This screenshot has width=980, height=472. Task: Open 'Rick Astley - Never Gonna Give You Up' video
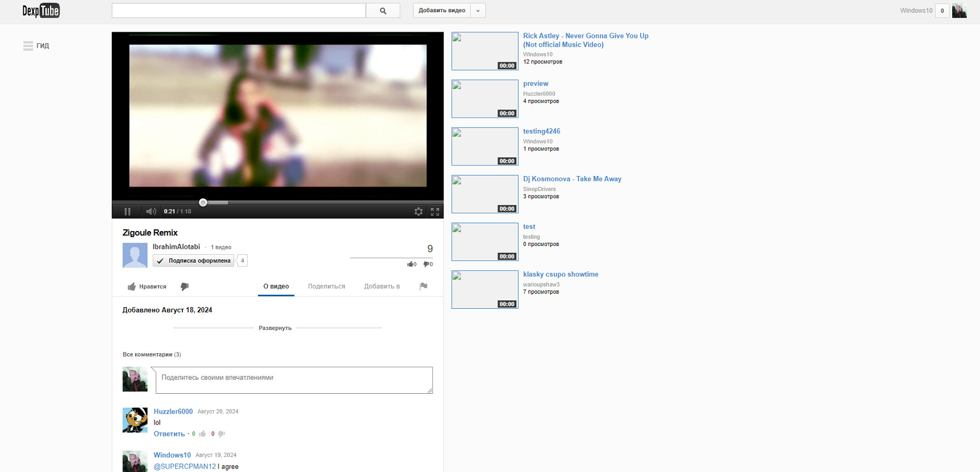(x=586, y=40)
